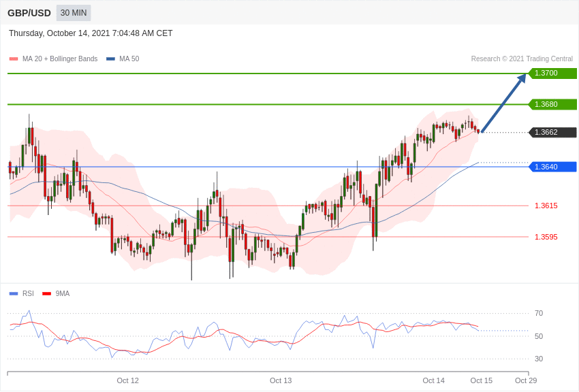Viewport: 579px width, 392px height.
Task: Click the 30 MIN timeframe badge
Action: coord(74,13)
